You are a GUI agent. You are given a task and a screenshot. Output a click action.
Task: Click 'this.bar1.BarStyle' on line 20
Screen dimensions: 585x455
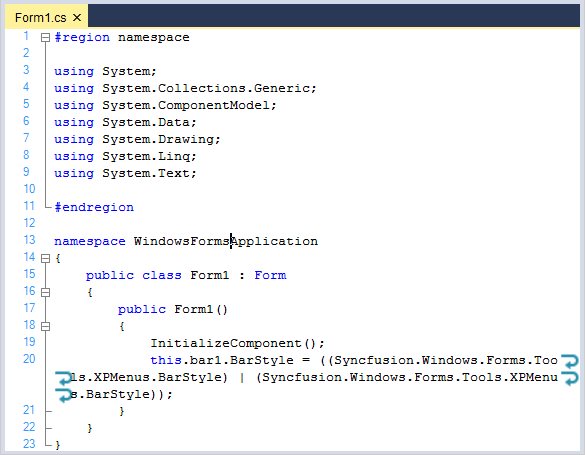click(222, 360)
